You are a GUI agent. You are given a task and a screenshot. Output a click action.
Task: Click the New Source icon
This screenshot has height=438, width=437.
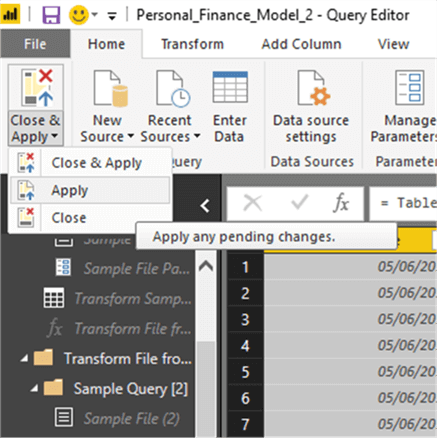pos(111,88)
